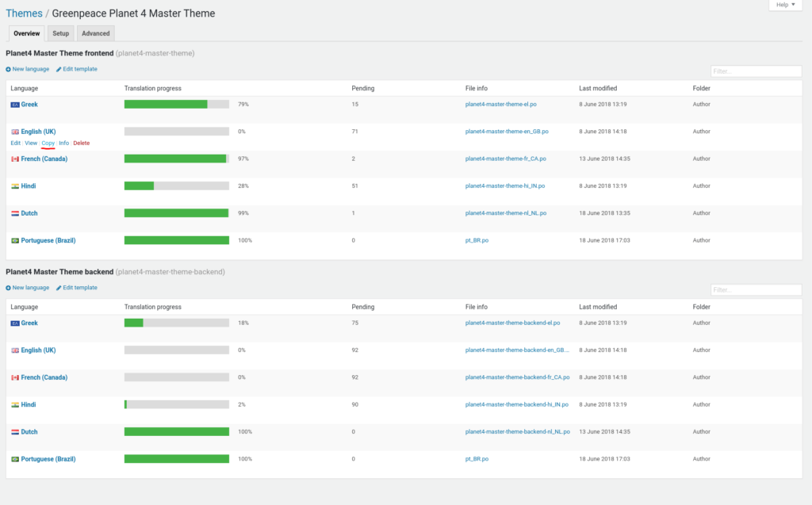This screenshot has width=812, height=505.
Task: Click the plus icon for backend New language
Action: pos(8,288)
